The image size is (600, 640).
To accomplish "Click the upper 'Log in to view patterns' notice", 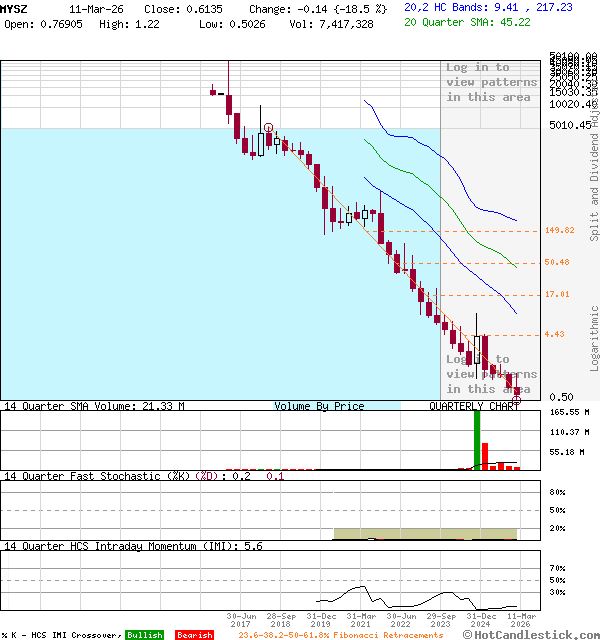I will [x=491, y=82].
